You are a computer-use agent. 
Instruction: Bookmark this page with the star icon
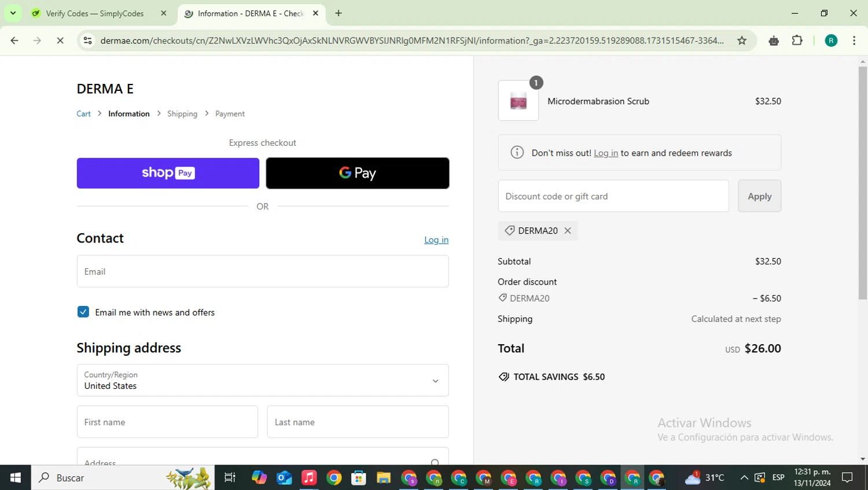pyautogui.click(x=742, y=40)
